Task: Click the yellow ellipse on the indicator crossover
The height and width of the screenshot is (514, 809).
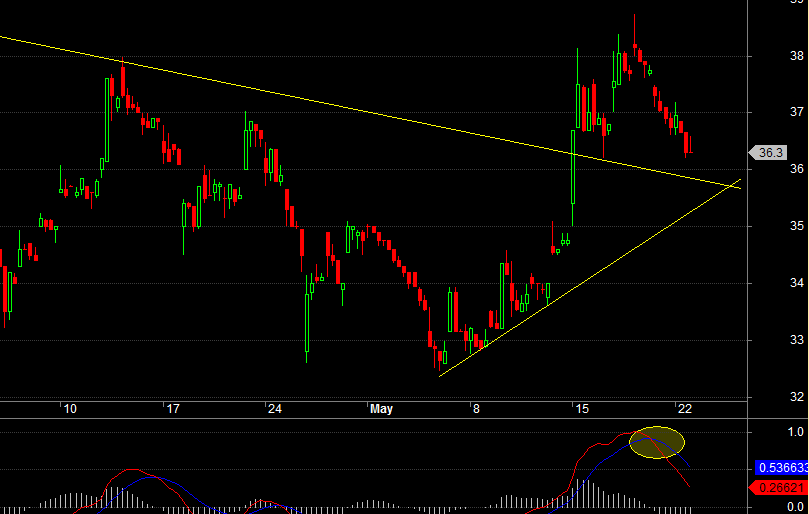Action: tap(657, 442)
